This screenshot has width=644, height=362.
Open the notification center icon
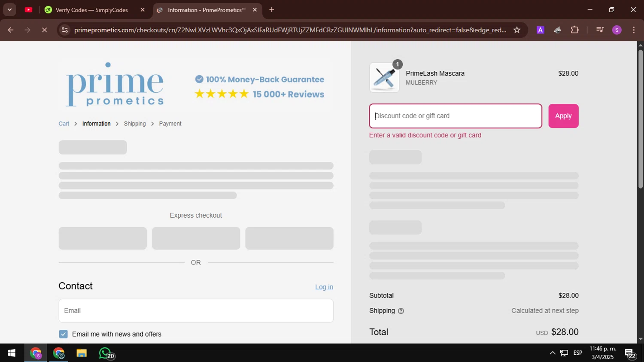(630, 354)
